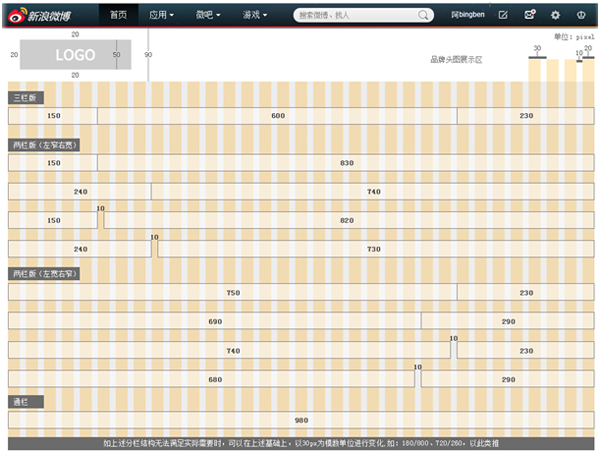The height and width of the screenshot is (454, 600).
Task: Open the 阿bingben profile link
Action: 468,15
